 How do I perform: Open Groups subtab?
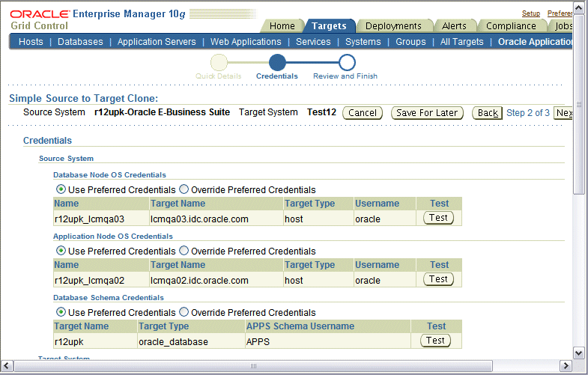tap(410, 42)
